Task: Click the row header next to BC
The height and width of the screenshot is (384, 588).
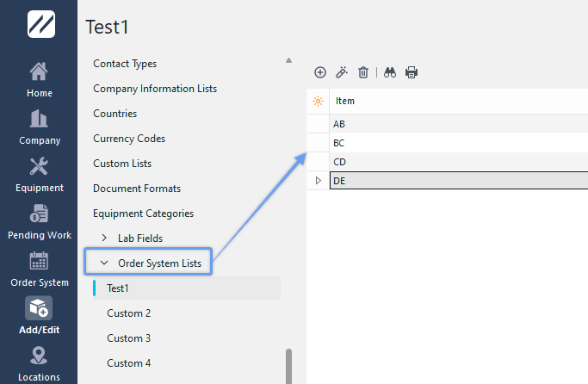Action: tap(318, 143)
